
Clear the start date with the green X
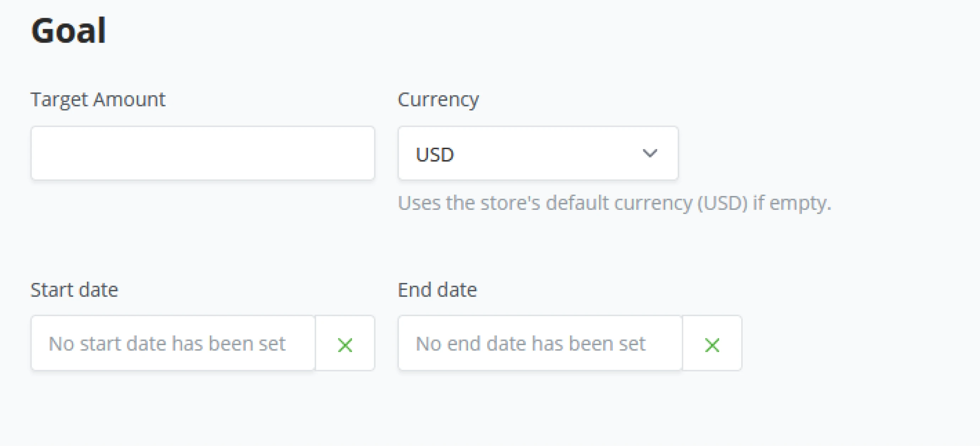(345, 344)
